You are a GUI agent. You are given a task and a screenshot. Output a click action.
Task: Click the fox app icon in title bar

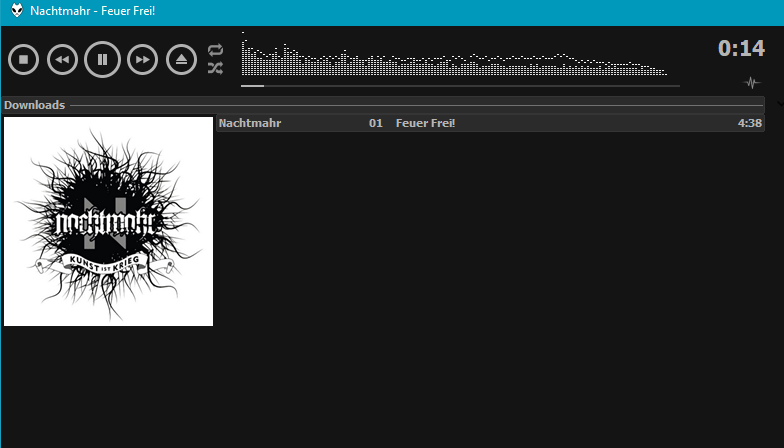pos(17,10)
